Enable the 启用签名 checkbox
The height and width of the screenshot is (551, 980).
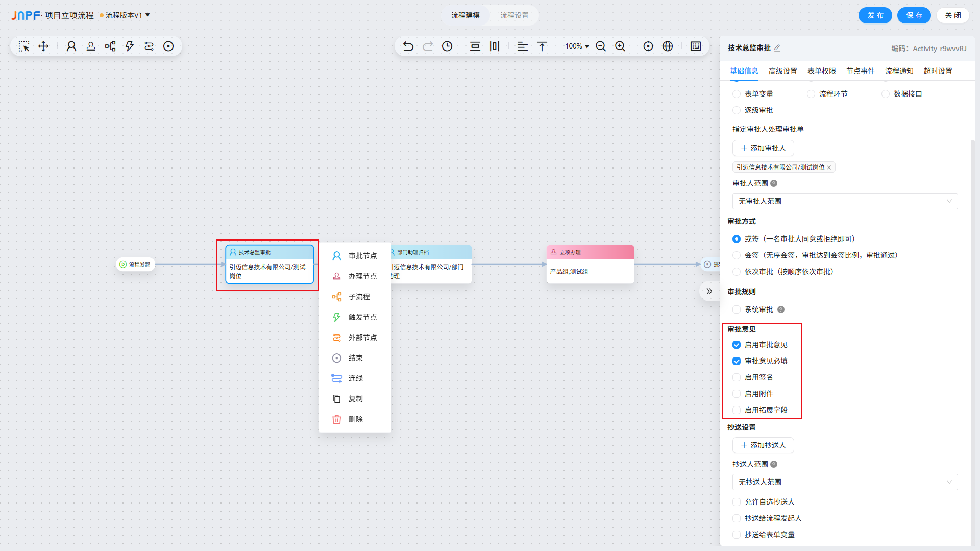click(737, 377)
